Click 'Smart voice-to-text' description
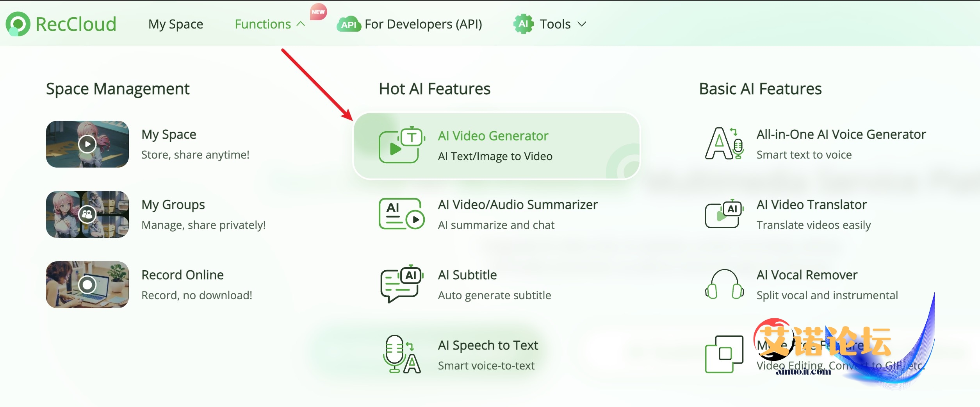Image resolution: width=980 pixels, height=407 pixels. [x=486, y=366]
